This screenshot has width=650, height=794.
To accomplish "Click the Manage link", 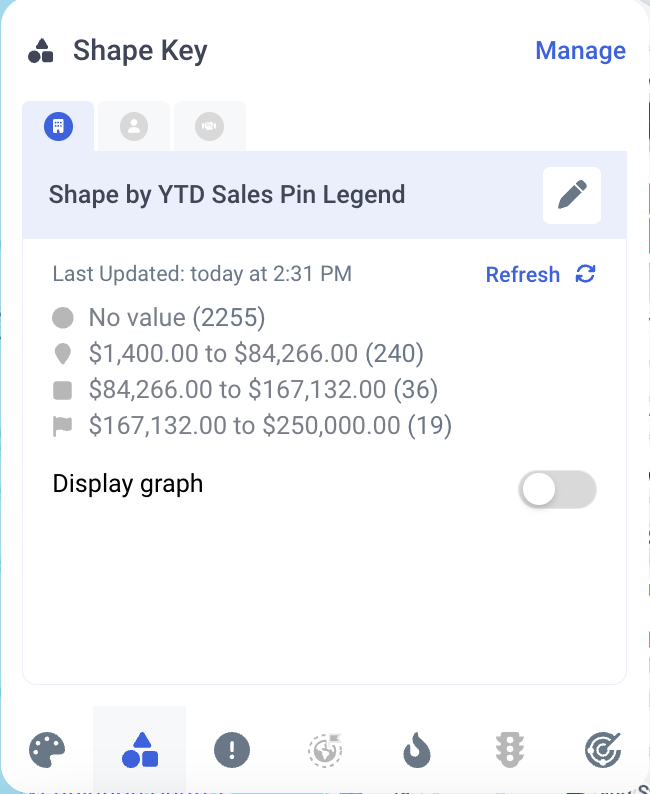I will click(x=580, y=50).
